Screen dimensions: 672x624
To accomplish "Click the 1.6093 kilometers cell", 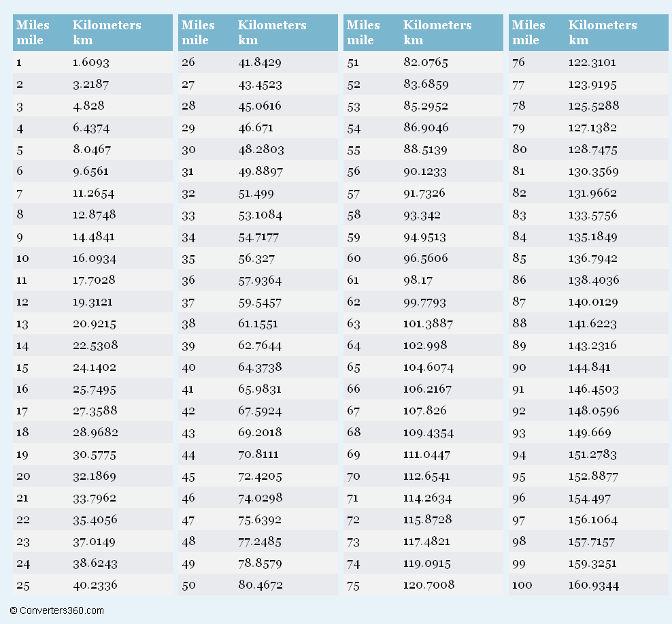I will point(91,63).
